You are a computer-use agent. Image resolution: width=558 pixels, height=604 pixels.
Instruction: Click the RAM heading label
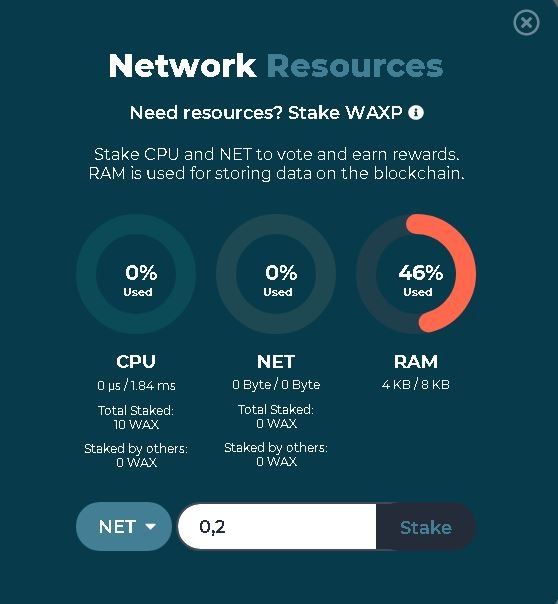click(x=416, y=361)
